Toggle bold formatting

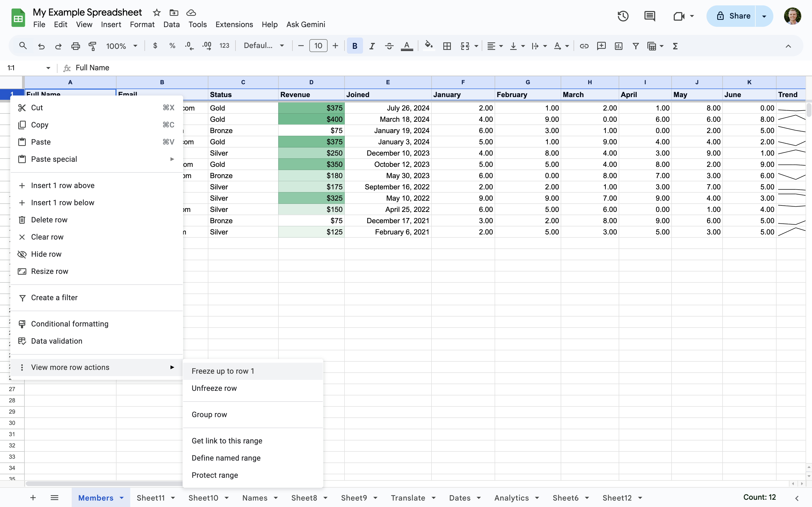point(355,46)
